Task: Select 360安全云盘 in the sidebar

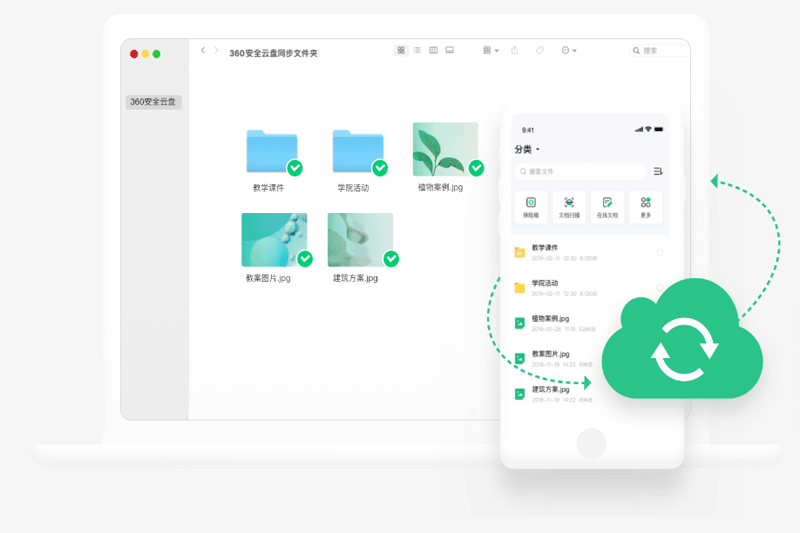Action: pyautogui.click(x=154, y=102)
